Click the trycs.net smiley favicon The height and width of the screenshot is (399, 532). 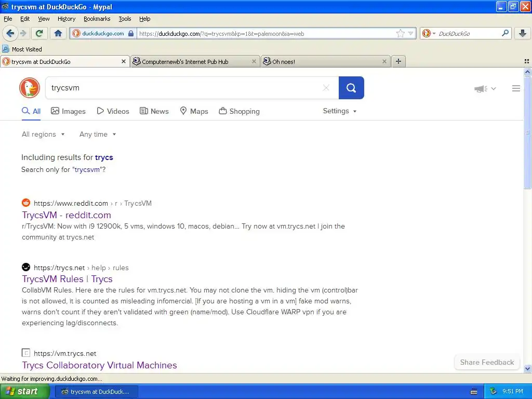pyautogui.click(x=26, y=267)
